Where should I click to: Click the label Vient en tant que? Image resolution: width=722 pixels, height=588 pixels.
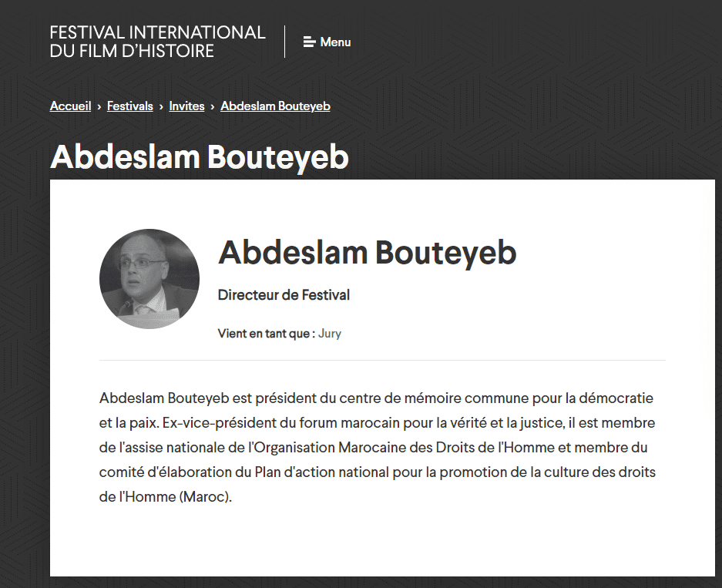[x=266, y=334]
